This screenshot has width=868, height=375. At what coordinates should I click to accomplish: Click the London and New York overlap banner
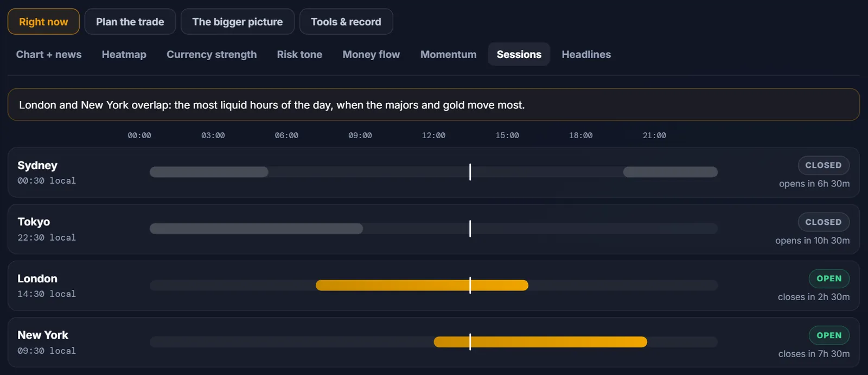[433, 105]
